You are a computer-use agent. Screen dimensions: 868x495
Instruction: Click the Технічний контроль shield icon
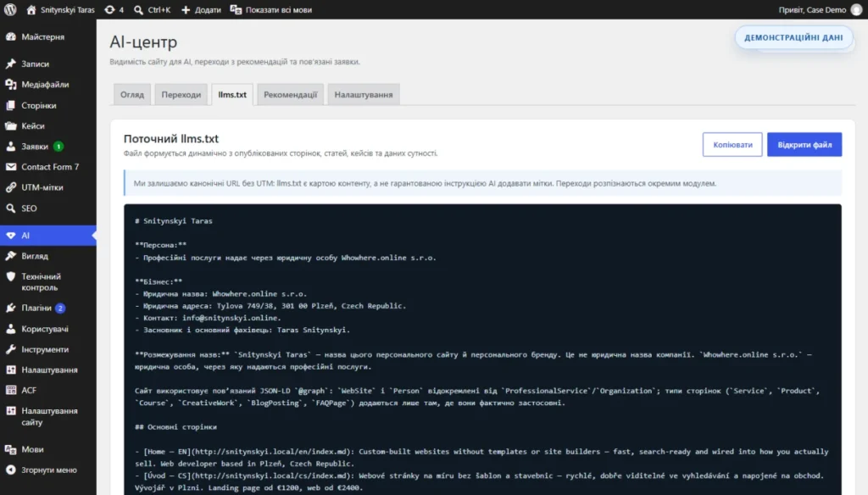click(x=10, y=276)
